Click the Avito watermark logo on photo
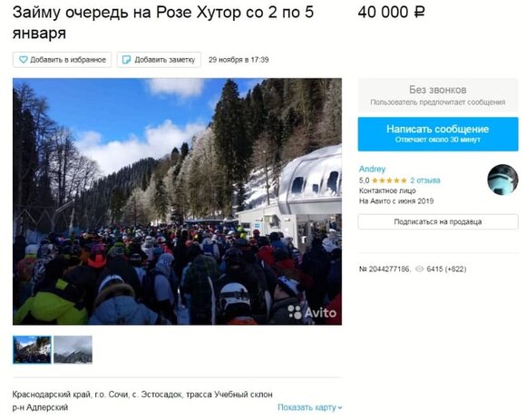Image resolution: width=526 pixels, height=420 pixels. coord(312,312)
